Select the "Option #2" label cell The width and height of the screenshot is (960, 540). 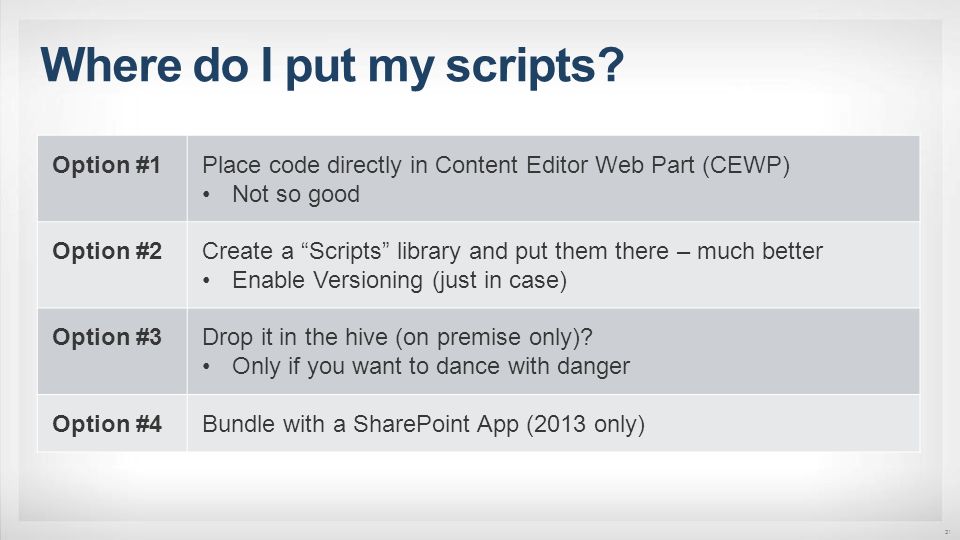pos(113,264)
